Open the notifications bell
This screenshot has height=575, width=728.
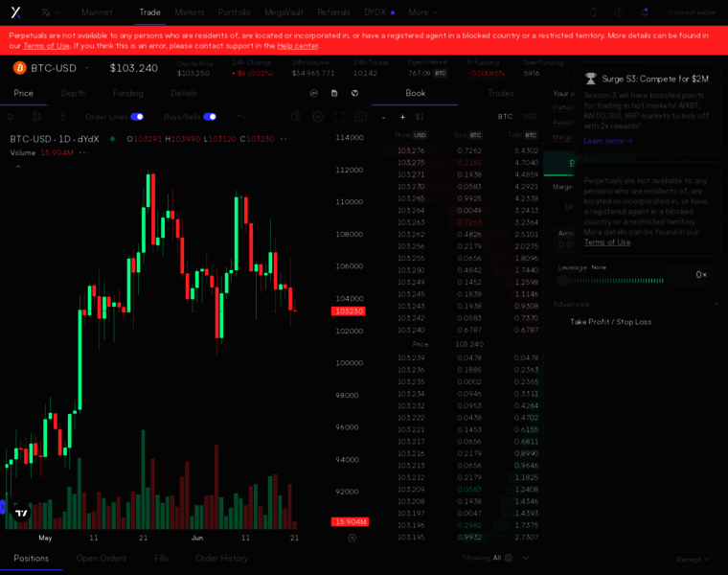[645, 12]
